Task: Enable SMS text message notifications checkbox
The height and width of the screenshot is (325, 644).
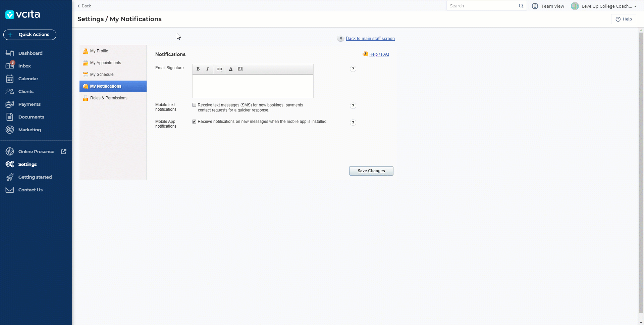Action: coord(194,105)
